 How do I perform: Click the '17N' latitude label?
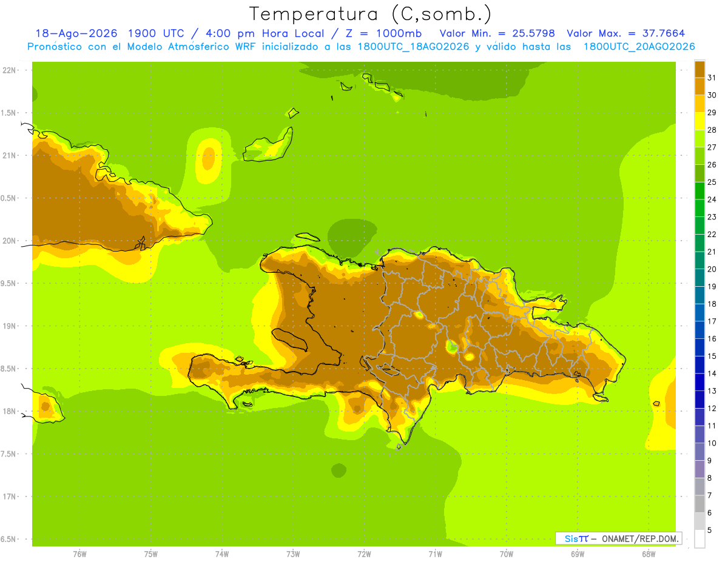point(10,497)
